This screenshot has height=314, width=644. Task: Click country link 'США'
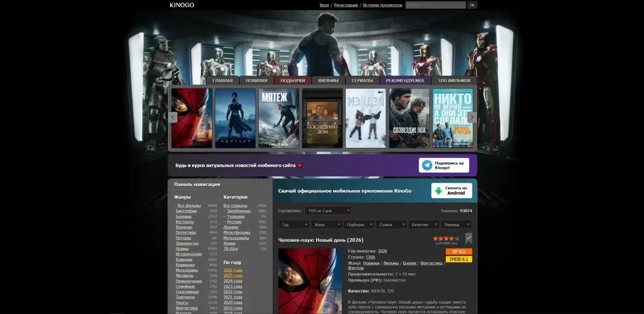click(x=371, y=257)
